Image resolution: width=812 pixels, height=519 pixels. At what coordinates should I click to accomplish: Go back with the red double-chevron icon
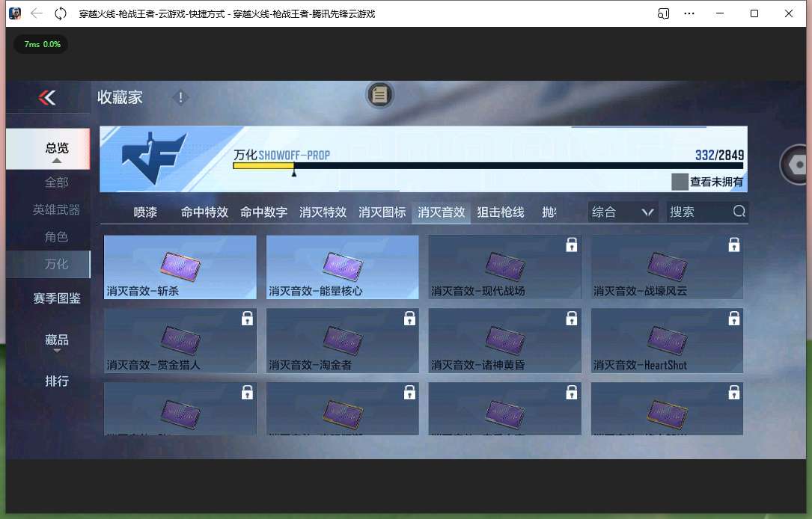(x=47, y=97)
